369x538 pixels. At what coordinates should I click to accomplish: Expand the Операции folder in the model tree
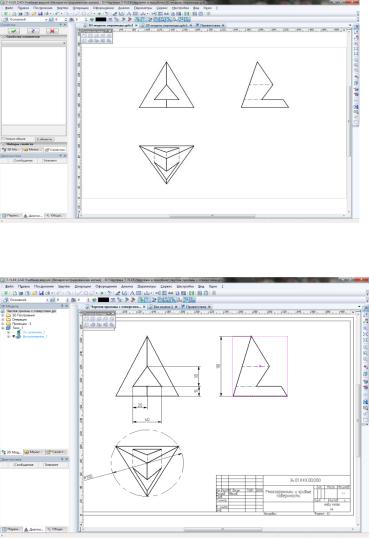pyautogui.click(x=3, y=319)
